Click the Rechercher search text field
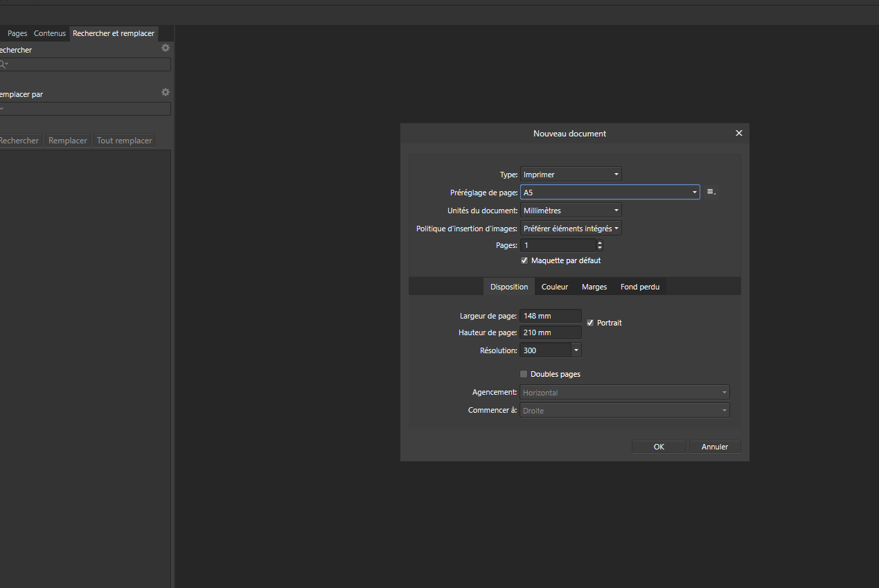 (x=85, y=64)
